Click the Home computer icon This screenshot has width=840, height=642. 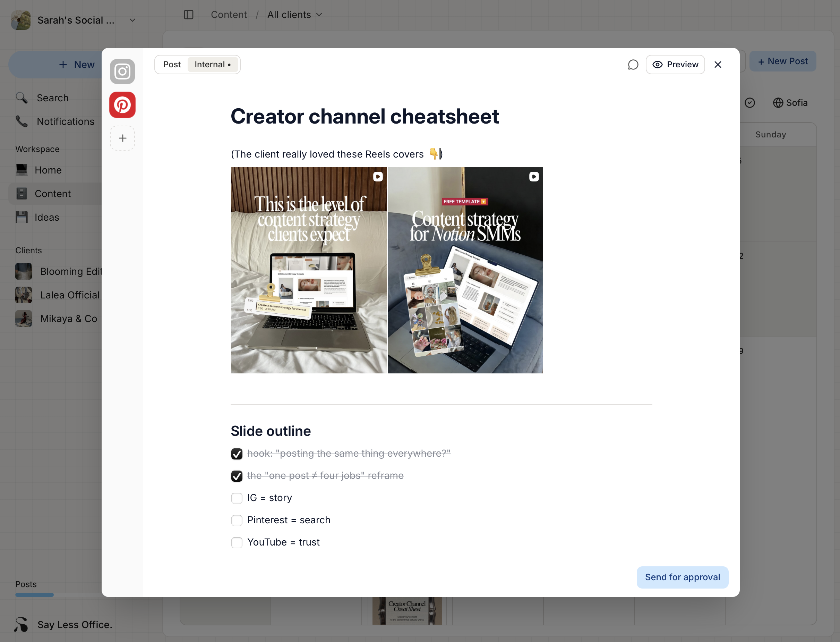click(22, 170)
